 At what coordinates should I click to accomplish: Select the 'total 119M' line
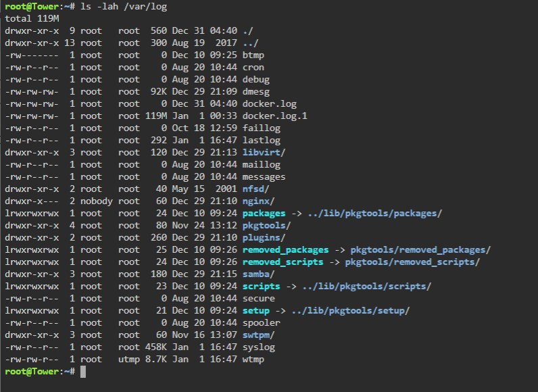click(x=32, y=18)
